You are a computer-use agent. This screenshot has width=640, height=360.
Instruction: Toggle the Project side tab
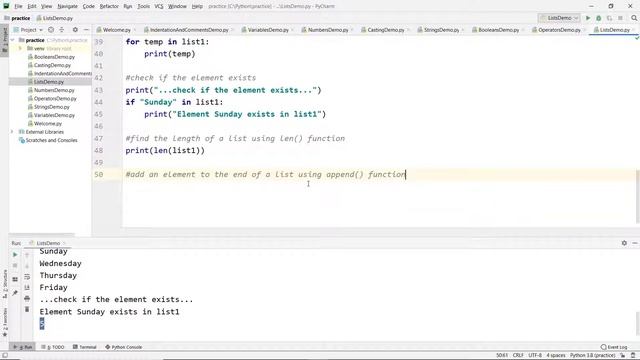pos(4,39)
